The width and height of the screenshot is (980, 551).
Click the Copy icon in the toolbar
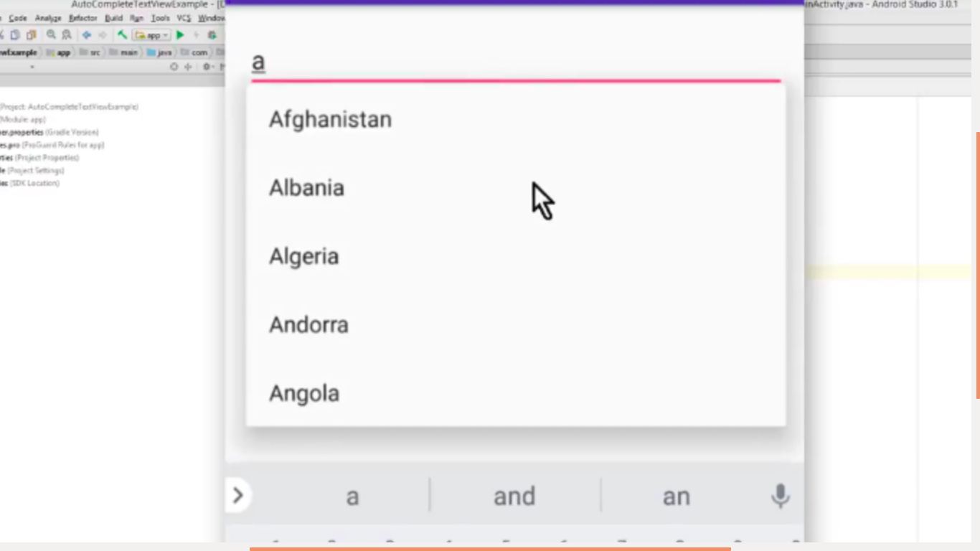point(15,34)
